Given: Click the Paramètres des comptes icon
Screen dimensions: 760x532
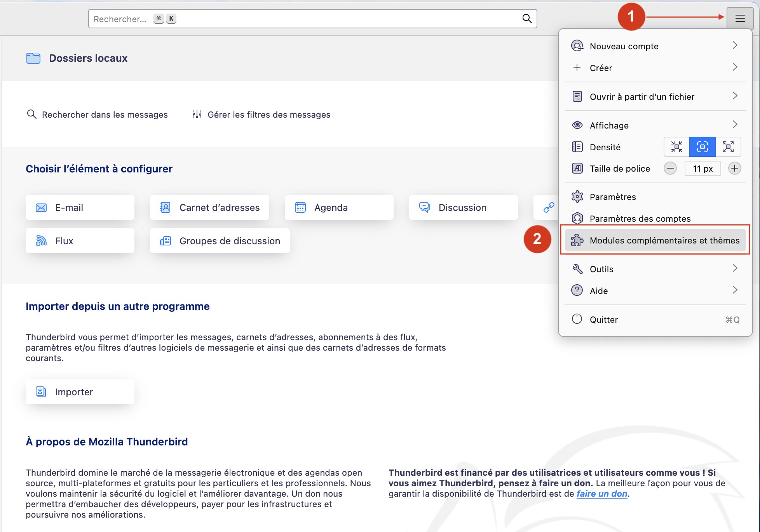Looking at the screenshot, I should click(x=577, y=218).
